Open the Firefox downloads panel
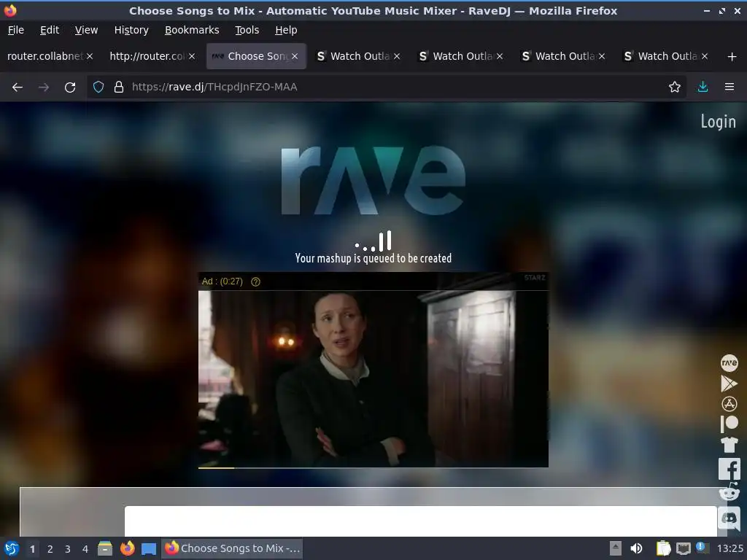Screen dimensions: 747x560 coord(703,87)
